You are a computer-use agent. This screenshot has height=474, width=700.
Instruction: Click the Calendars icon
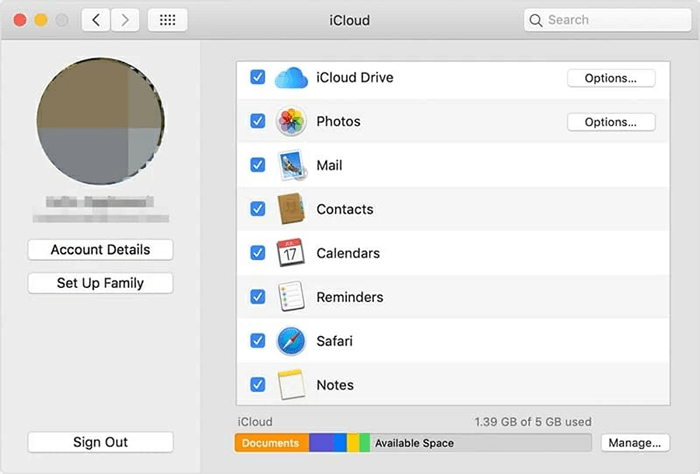pos(291,253)
